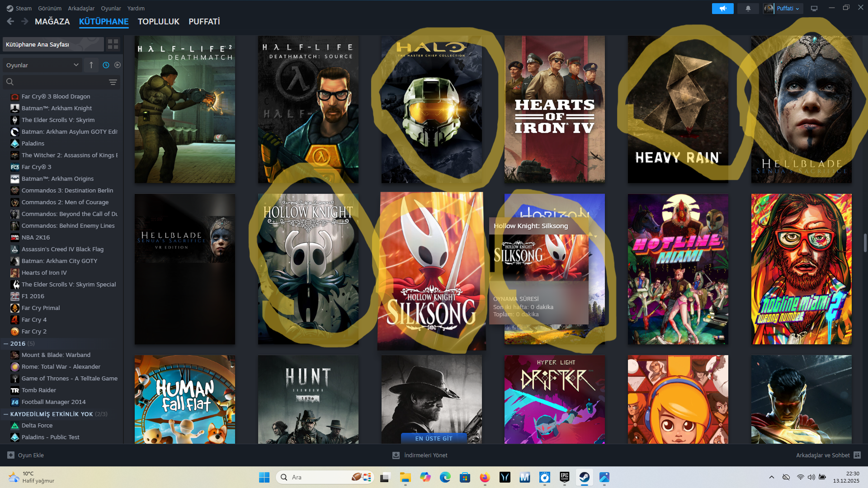868x488 pixels.
Task: Click the announcements megaphone icon
Action: [x=722, y=9]
